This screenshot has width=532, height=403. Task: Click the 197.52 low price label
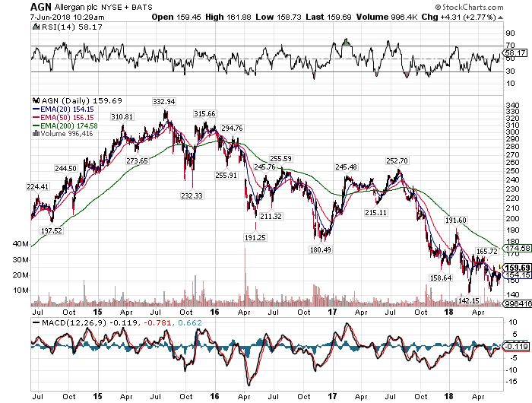coord(52,231)
